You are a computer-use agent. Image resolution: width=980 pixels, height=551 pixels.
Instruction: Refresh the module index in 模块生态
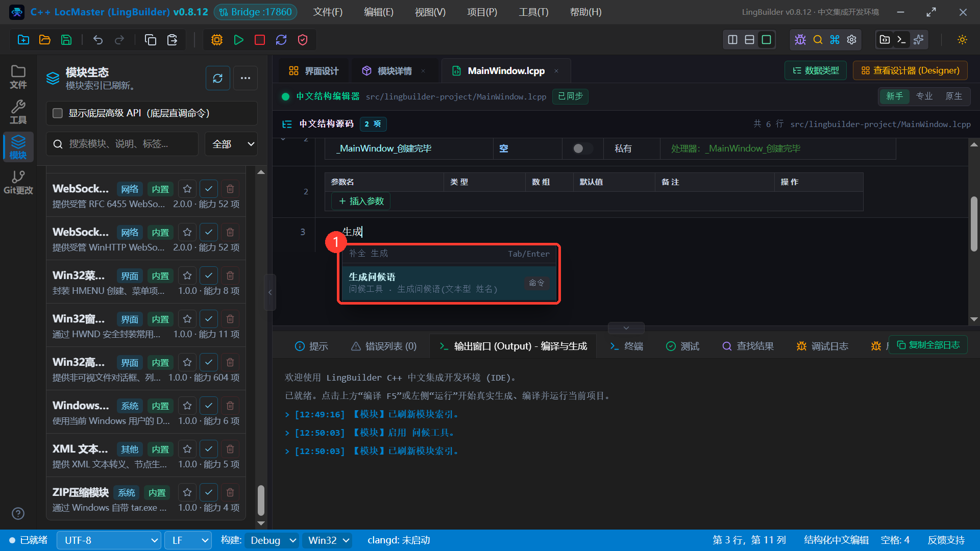(x=218, y=78)
